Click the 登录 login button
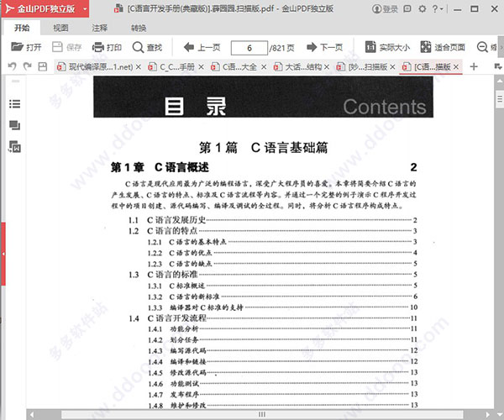Viewport: 504px width, 420px height. click(x=385, y=9)
